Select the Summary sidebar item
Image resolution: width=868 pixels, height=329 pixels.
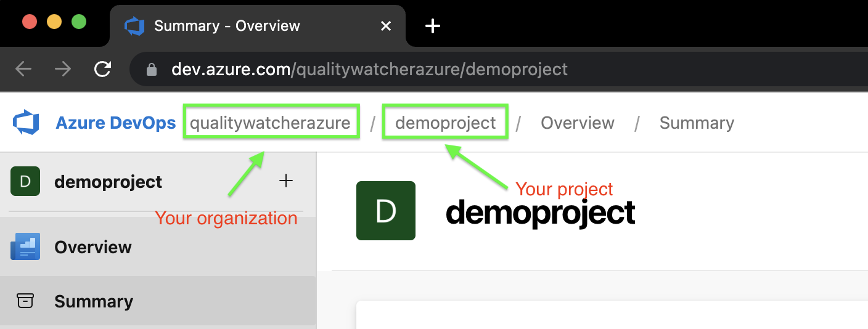pyautogui.click(x=158, y=301)
